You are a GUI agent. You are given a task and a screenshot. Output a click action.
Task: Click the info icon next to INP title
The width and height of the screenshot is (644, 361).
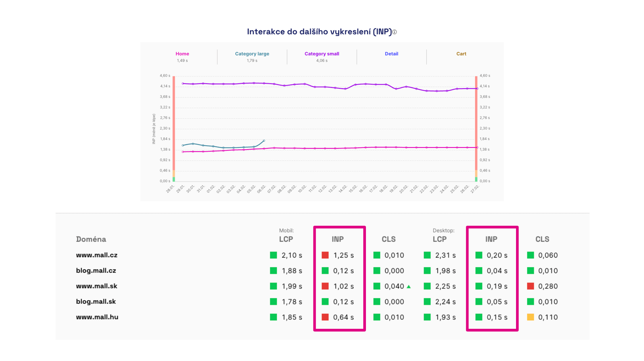pyautogui.click(x=395, y=32)
